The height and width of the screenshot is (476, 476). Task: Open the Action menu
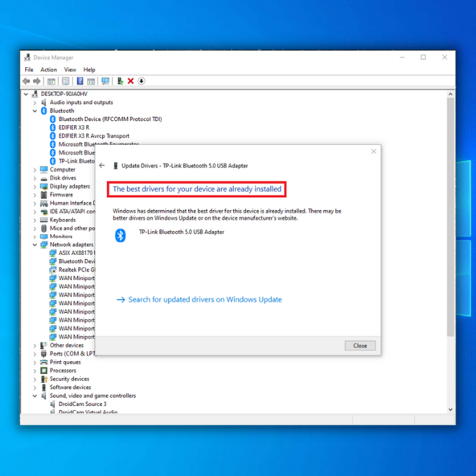click(x=48, y=69)
